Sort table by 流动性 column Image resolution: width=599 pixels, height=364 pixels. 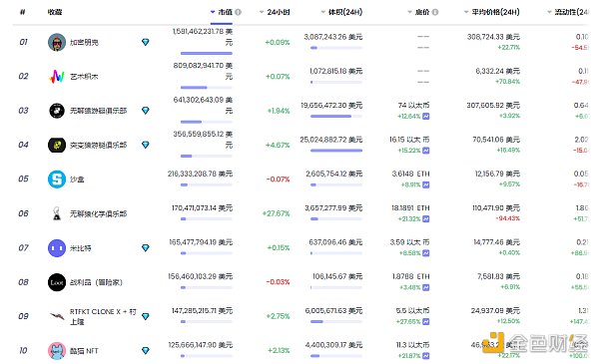[x=568, y=12]
